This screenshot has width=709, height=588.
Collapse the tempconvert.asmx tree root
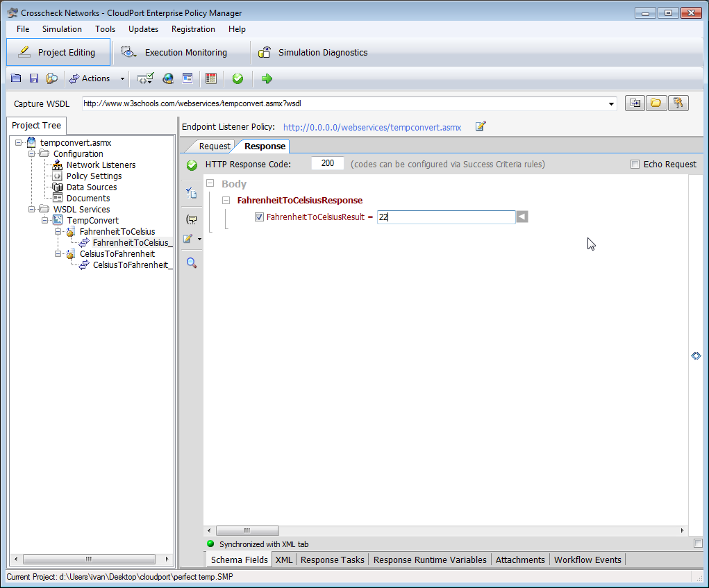pos(19,143)
